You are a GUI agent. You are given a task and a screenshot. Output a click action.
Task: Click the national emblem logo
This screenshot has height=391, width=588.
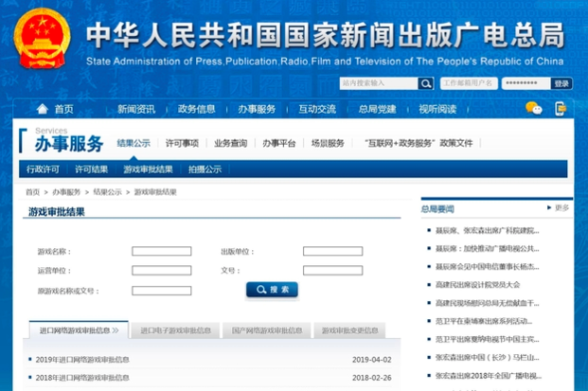pos(42,38)
